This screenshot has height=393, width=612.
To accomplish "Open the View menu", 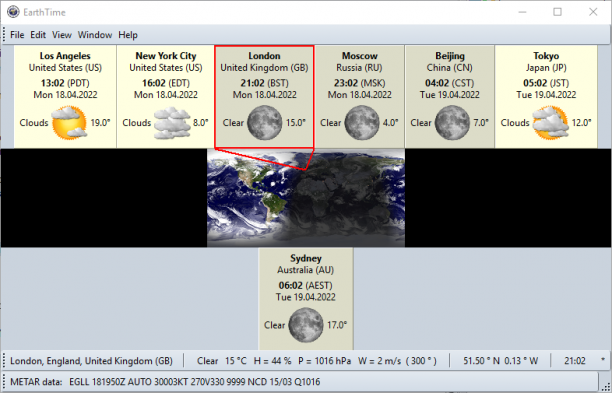I will [62, 35].
